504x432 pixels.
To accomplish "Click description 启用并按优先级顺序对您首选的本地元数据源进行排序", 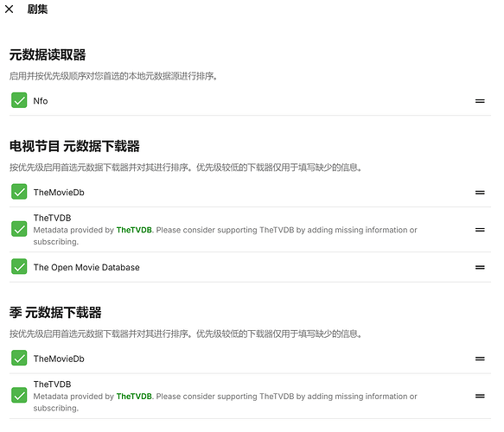I will click(113, 76).
